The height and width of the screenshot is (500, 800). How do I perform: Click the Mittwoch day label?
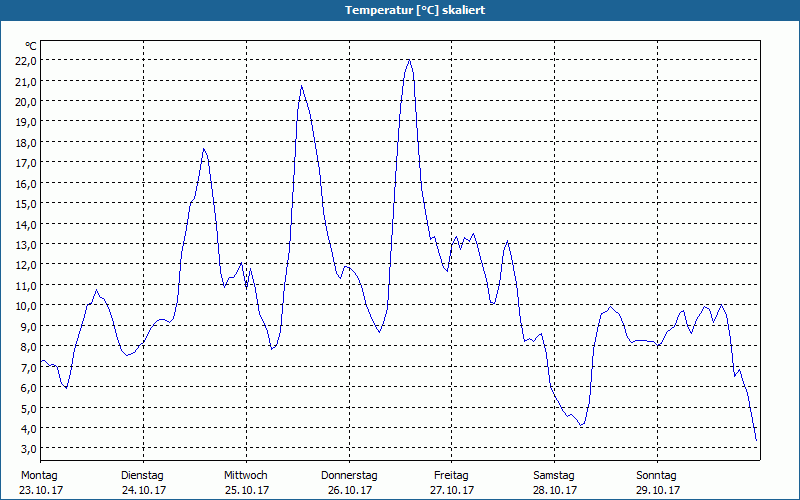click(x=246, y=476)
